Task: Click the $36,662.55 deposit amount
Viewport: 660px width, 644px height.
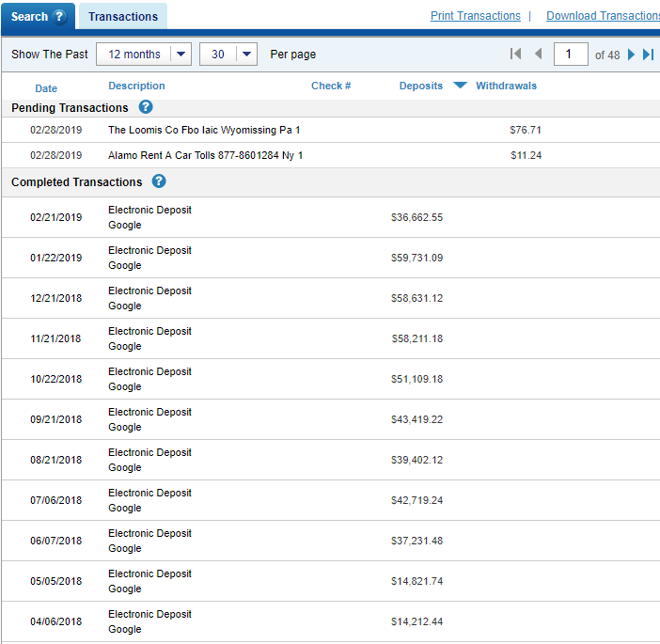Action: click(x=417, y=217)
